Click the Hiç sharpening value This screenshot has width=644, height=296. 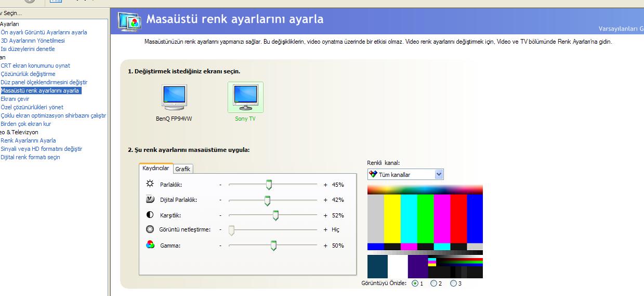click(x=335, y=229)
